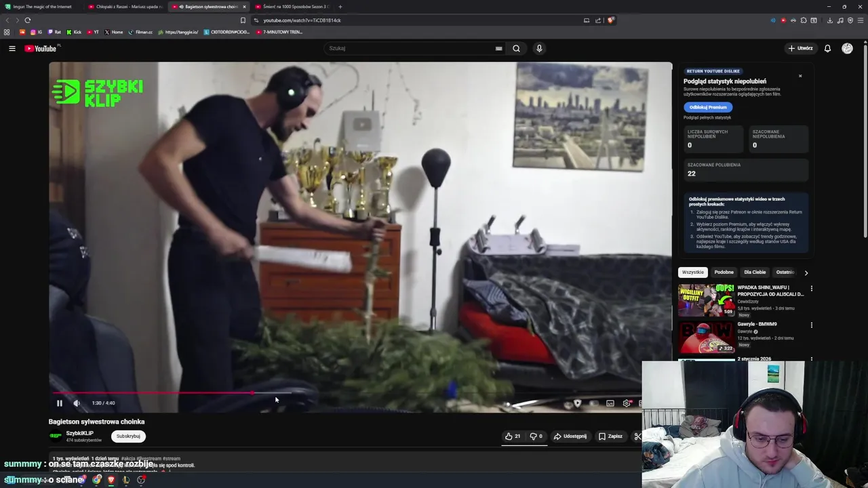
Task: Open League of Legends taskbar icon
Action: click(125, 480)
